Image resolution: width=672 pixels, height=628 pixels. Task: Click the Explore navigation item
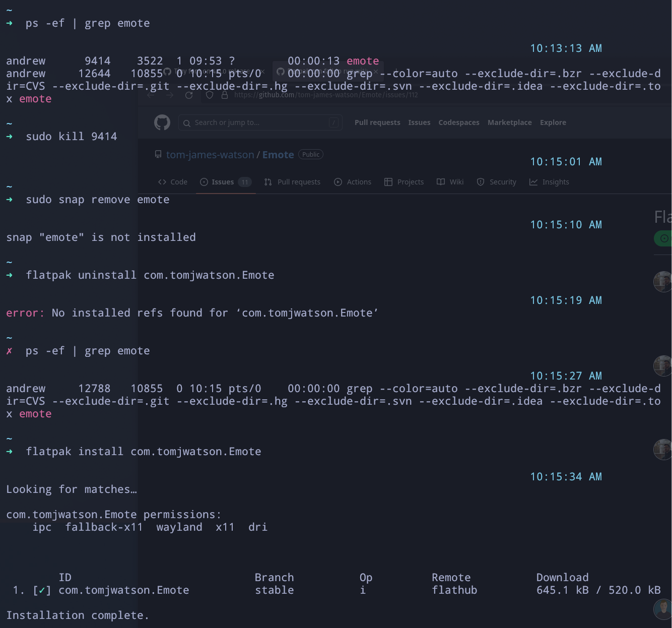[553, 122]
